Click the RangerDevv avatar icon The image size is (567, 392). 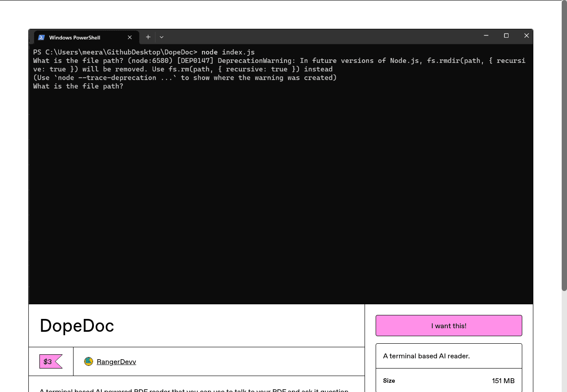pyautogui.click(x=89, y=361)
